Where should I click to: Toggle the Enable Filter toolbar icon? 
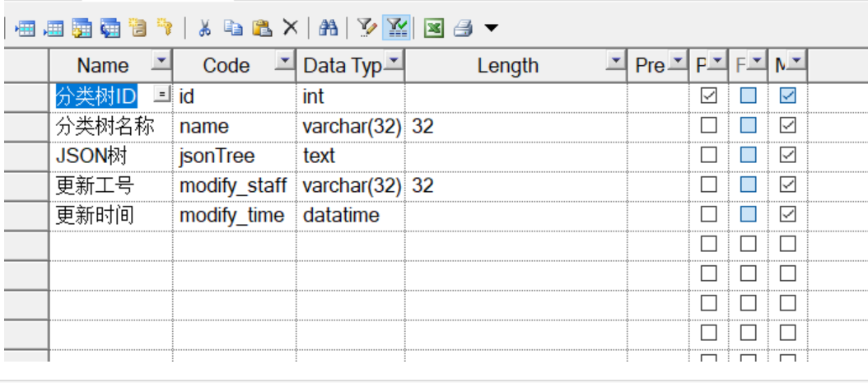398,28
